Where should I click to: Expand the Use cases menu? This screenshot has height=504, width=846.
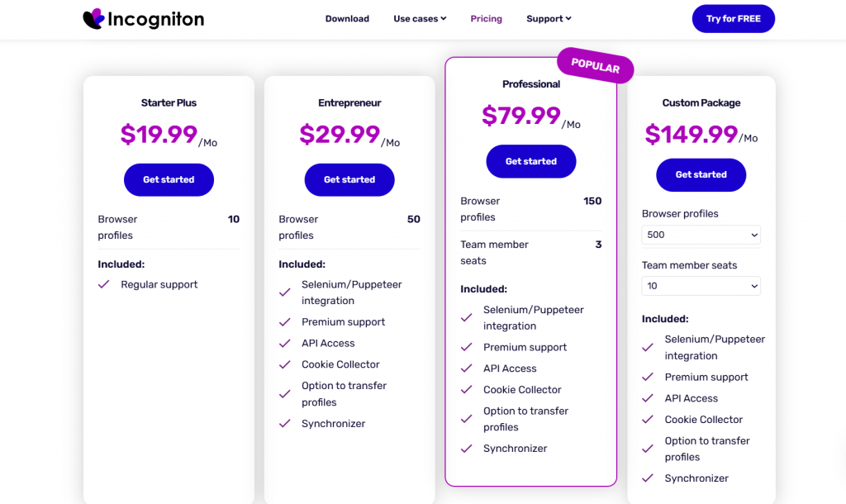point(420,19)
